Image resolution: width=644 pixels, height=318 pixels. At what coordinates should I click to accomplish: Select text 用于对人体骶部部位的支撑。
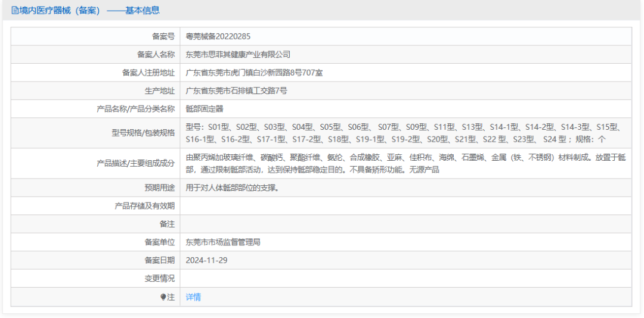pyautogui.click(x=233, y=188)
